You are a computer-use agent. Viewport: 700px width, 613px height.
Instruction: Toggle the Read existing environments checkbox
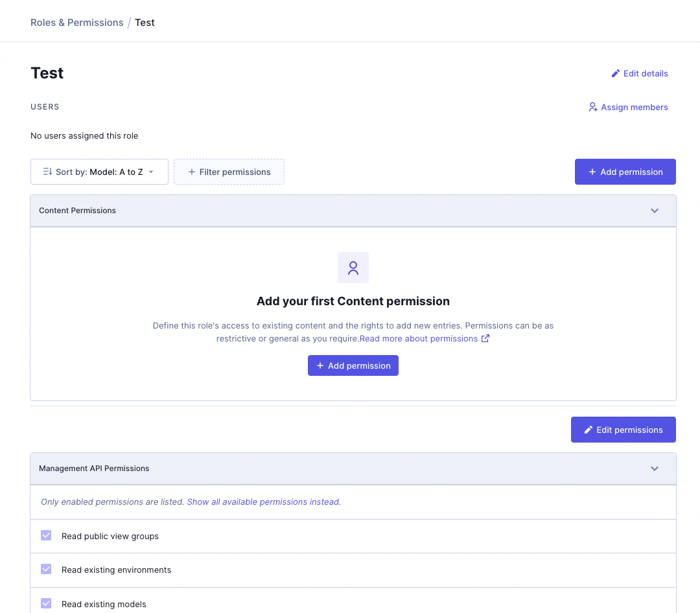coord(46,569)
